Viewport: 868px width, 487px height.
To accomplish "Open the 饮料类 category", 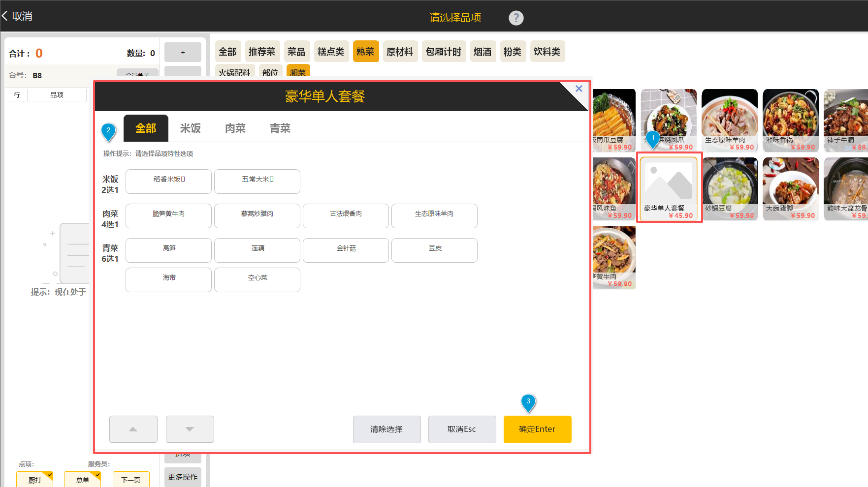I will click(x=547, y=52).
